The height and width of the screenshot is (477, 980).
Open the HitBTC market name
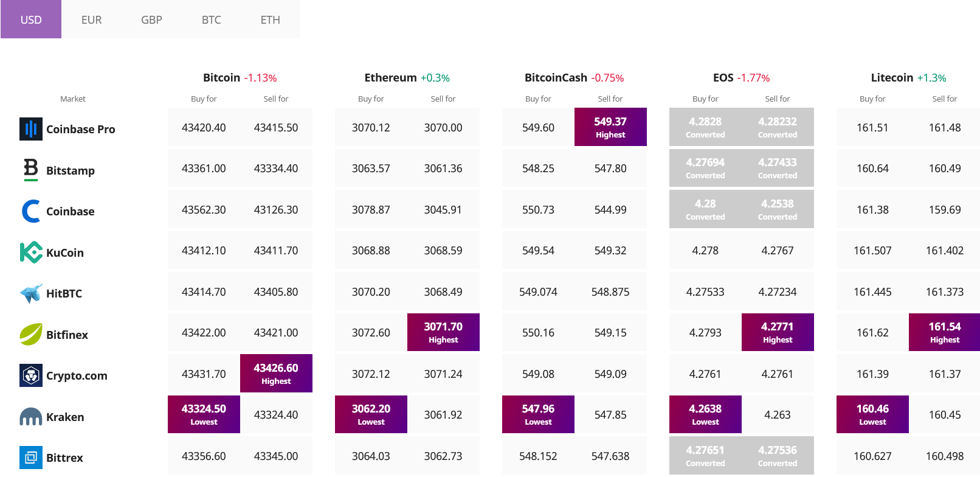coord(64,293)
